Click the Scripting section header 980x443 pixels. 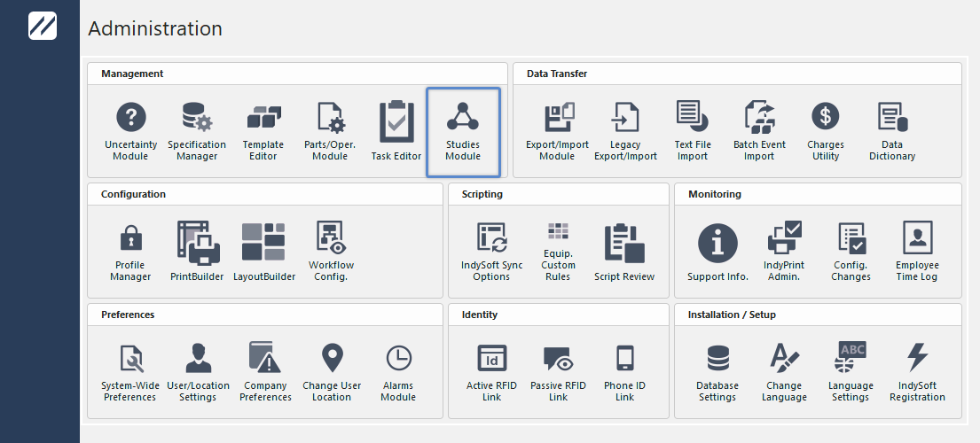click(482, 194)
